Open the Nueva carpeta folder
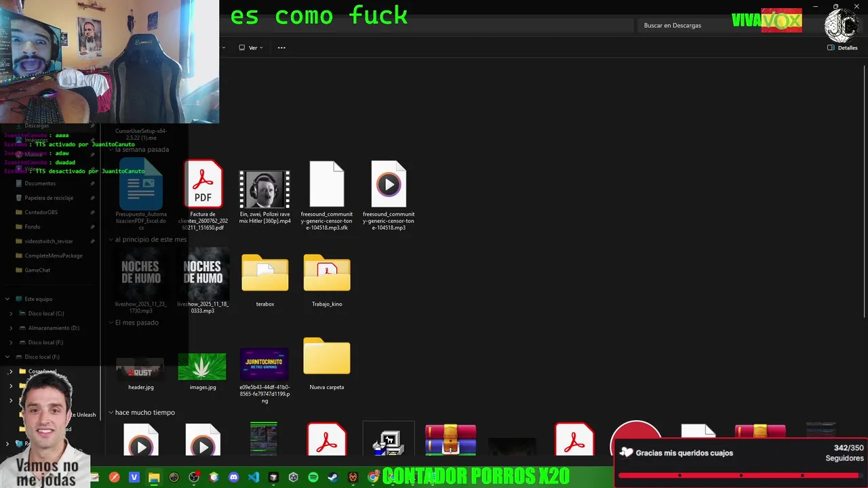Screen dimensions: 868x488 coord(327,363)
